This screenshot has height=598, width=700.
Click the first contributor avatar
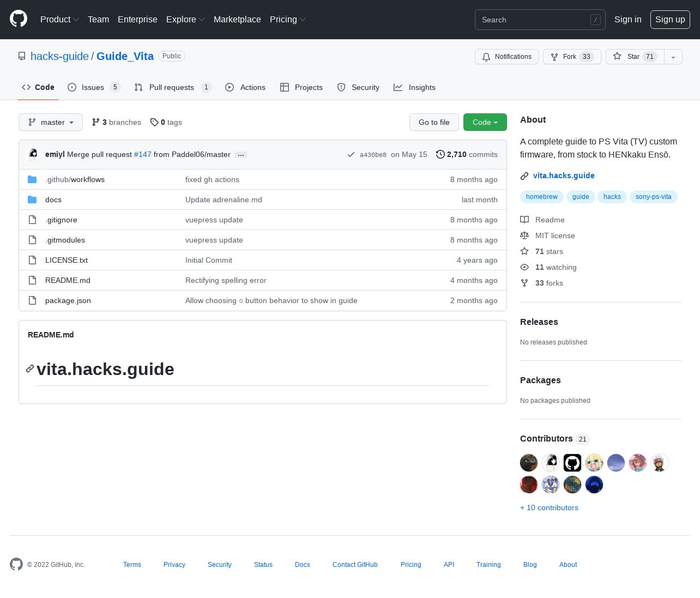(x=529, y=463)
